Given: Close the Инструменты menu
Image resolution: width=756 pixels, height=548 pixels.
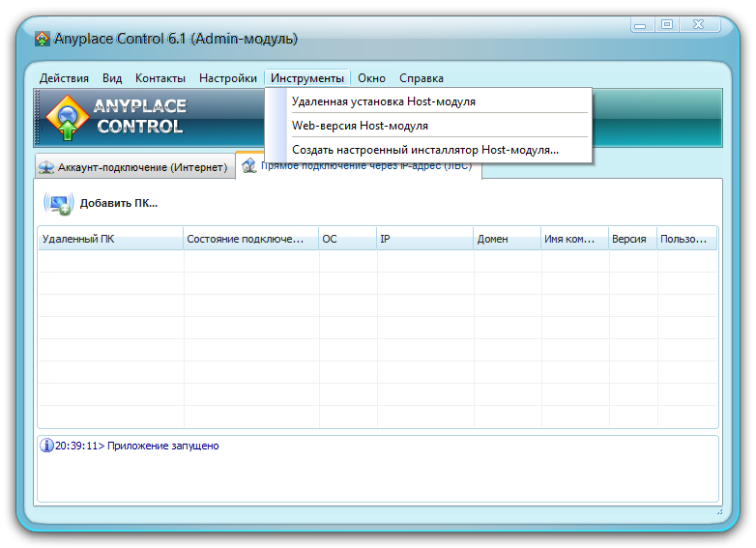Looking at the screenshot, I should tap(307, 78).
